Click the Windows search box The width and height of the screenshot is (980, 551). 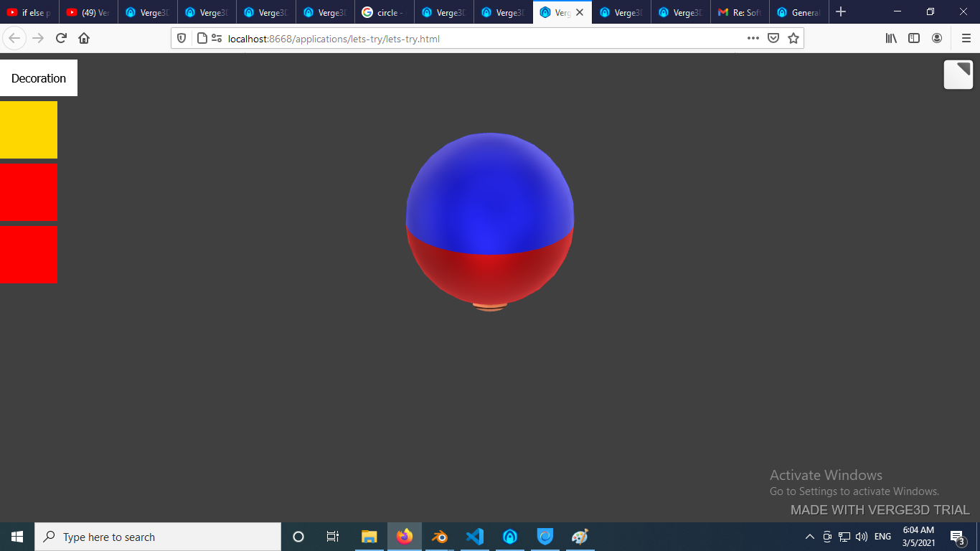(158, 537)
